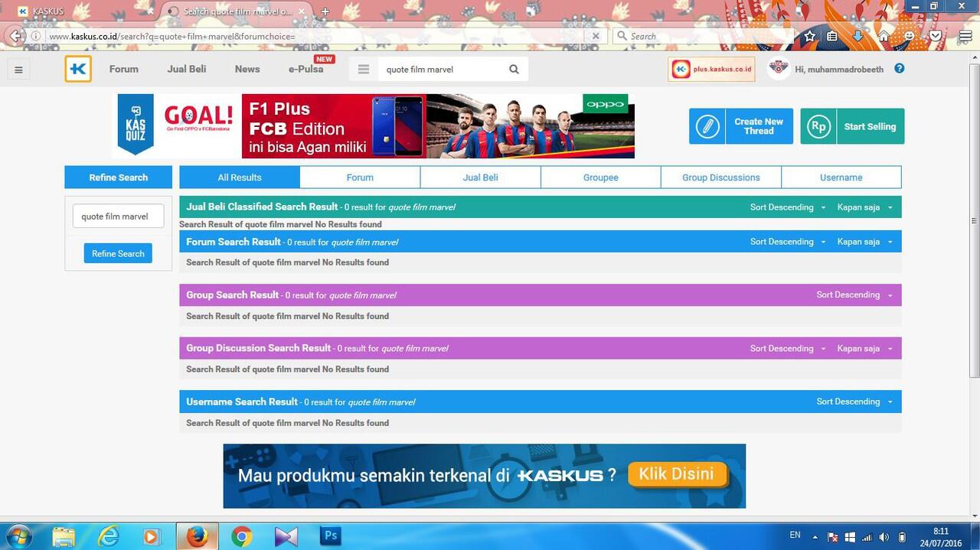Image resolution: width=980 pixels, height=550 pixels.
Task: Show bookmarks list in Firefox toolbar
Action: point(833,36)
